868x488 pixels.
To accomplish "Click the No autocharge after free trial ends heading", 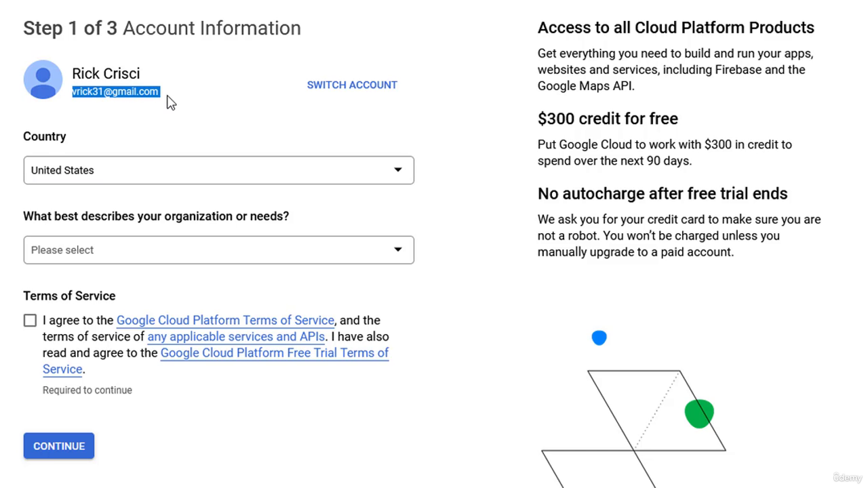I will [663, 194].
